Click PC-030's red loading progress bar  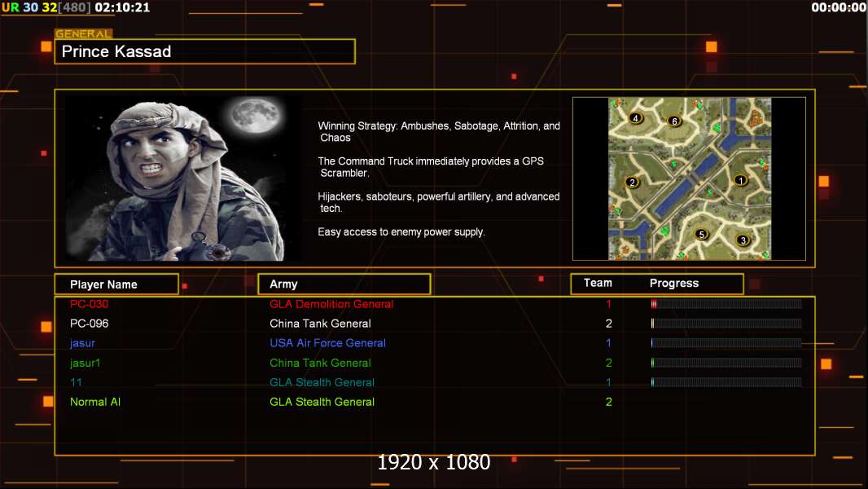[726, 304]
